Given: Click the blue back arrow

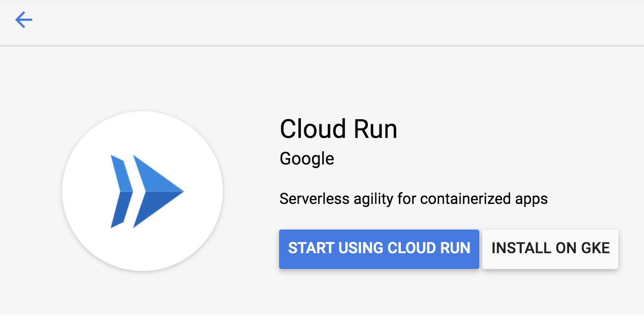Looking at the screenshot, I should (x=24, y=20).
